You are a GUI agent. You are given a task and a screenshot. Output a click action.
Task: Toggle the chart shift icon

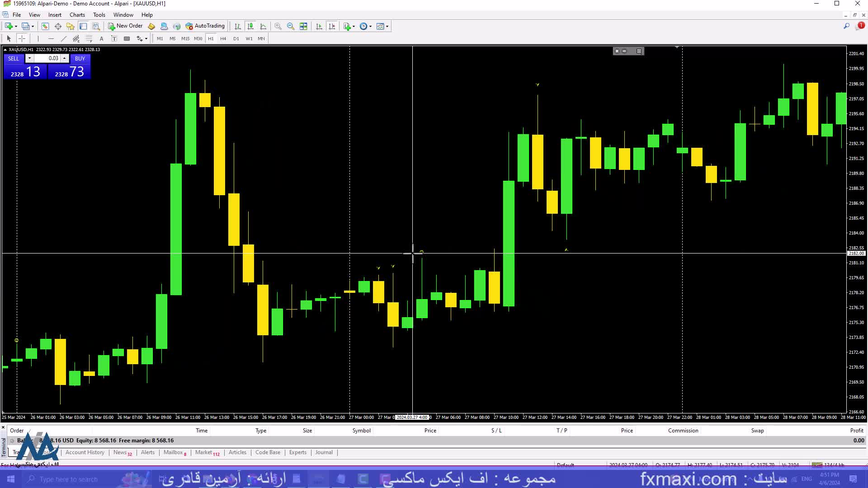[x=332, y=26]
